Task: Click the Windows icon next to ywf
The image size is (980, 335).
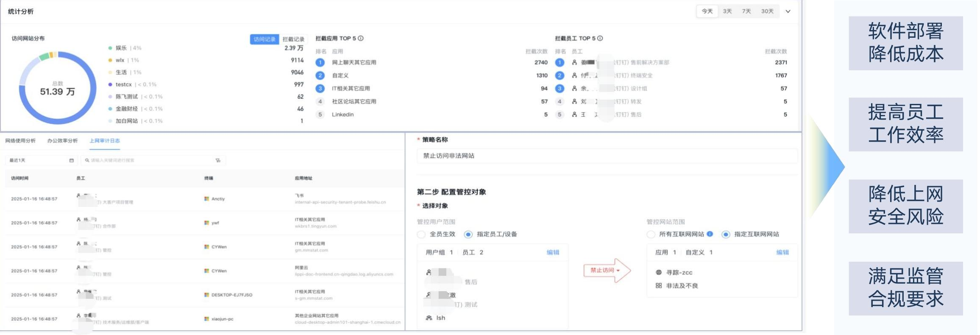Action: [x=207, y=223]
